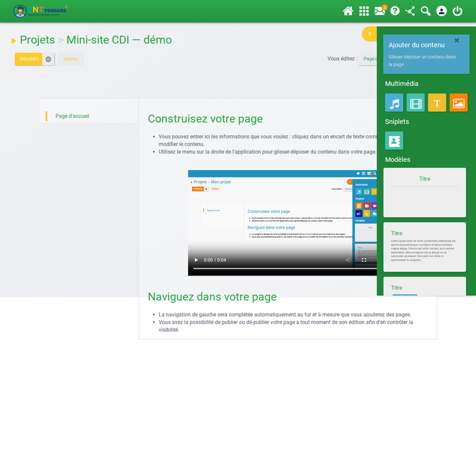Click Mini-site CDI — démo breadcrumb title
The image size is (476, 467).
click(119, 40)
